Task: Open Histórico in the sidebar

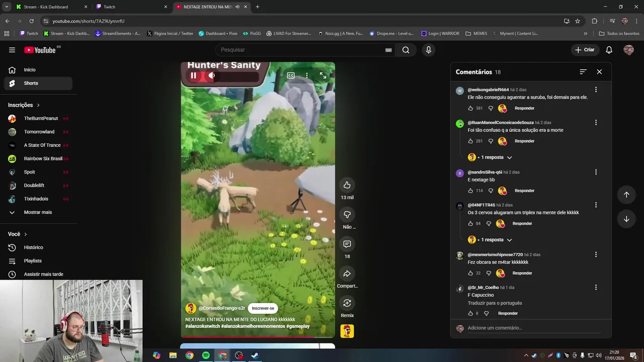Action: tap(38, 247)
